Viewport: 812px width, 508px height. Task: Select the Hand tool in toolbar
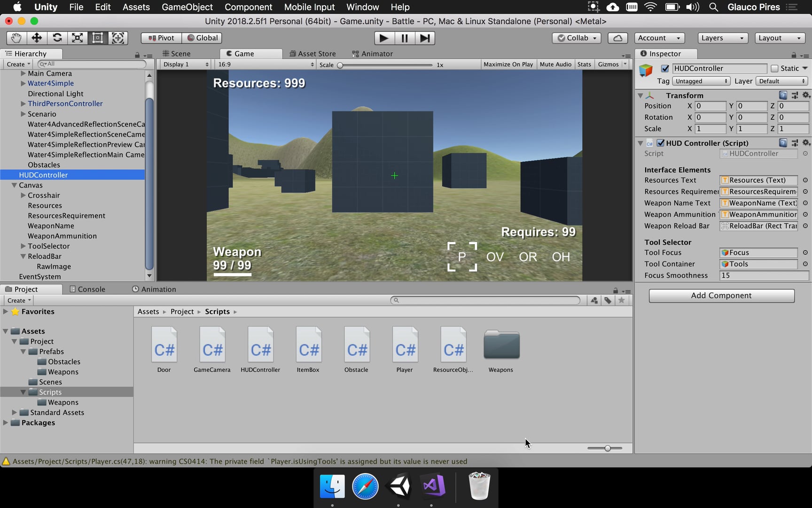(x=16, y=38)
